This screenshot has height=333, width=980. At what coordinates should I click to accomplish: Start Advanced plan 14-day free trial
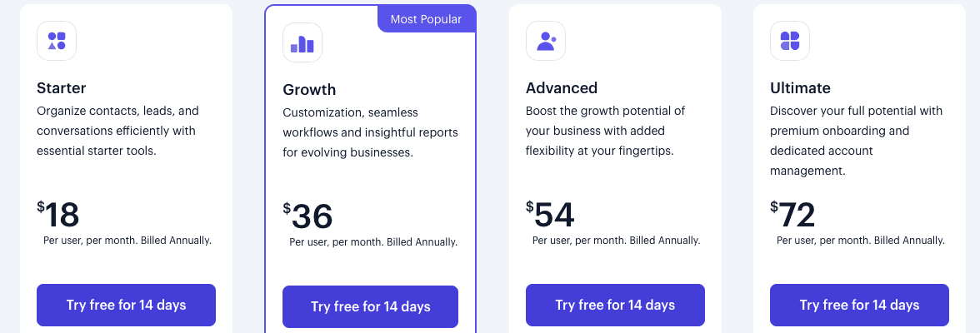[x=615, y=305]
